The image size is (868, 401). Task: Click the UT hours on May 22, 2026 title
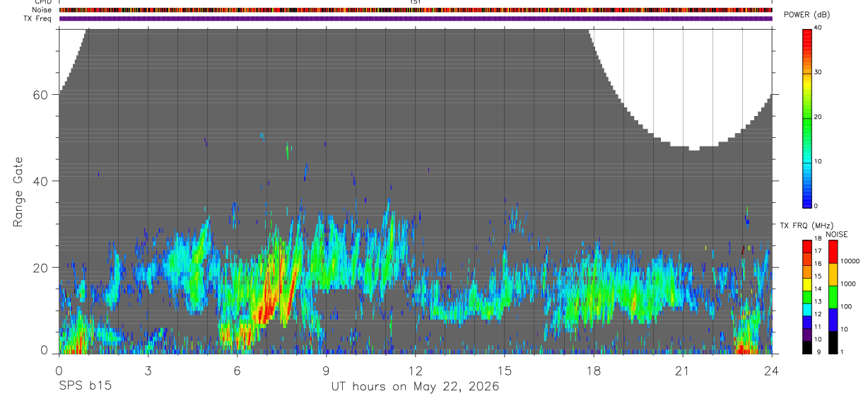(415, 387)
